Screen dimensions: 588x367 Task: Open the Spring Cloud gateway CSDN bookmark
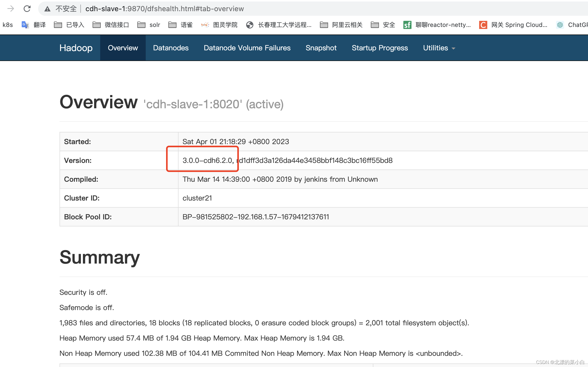[x=514, y=25]
